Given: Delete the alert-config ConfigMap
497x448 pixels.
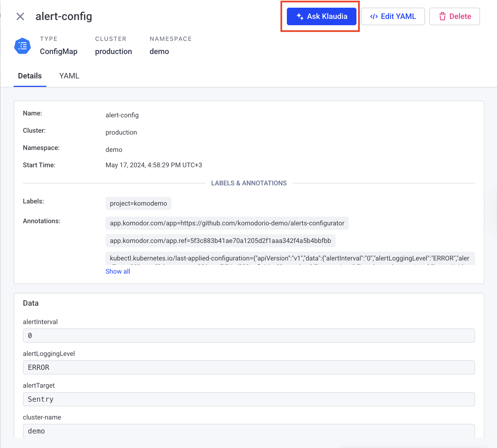Looking at the screenshot, I should point(454,16).
